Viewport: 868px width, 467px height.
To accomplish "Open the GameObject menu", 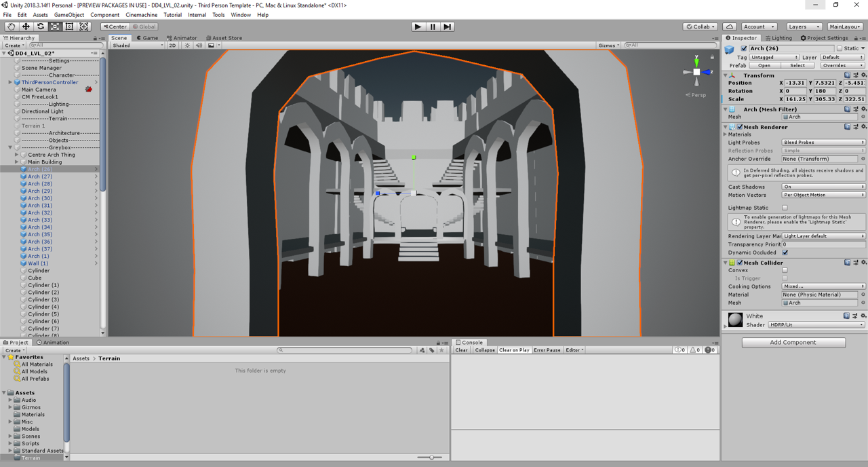I will pos(68,15).
